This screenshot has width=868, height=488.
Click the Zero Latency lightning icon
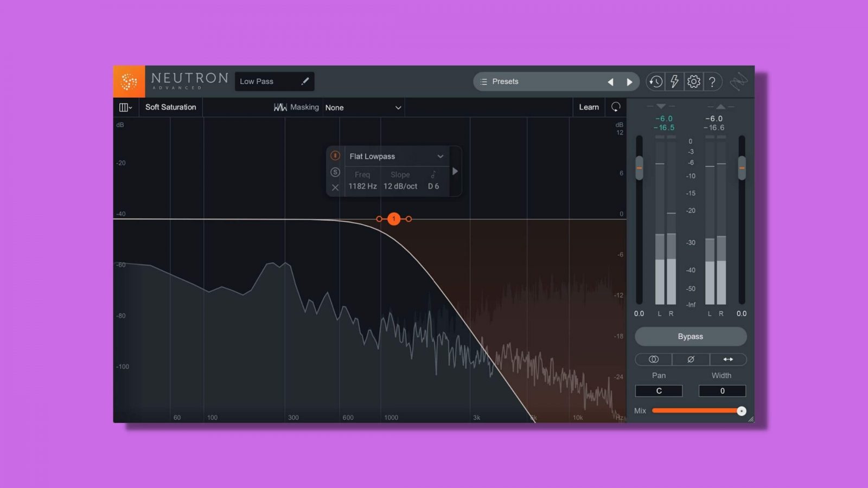coord(674,81)
